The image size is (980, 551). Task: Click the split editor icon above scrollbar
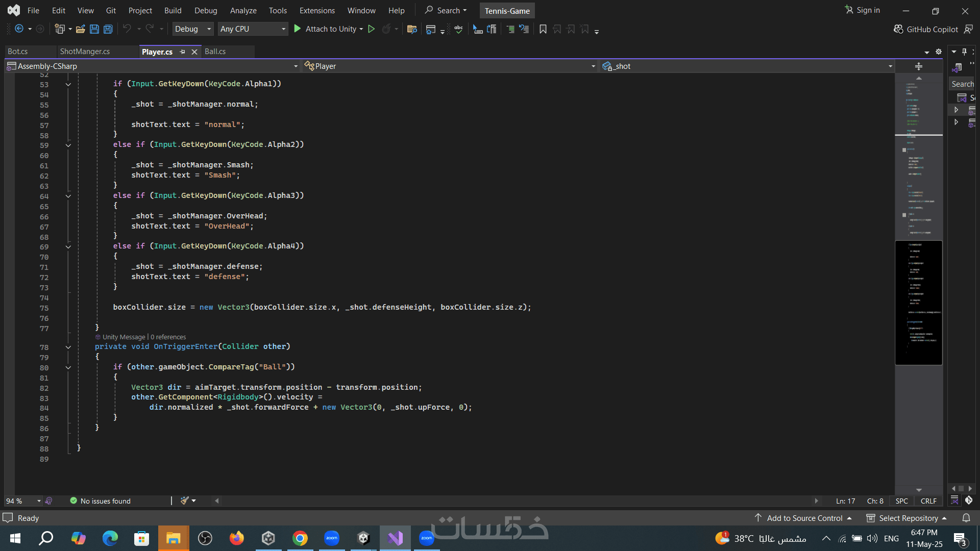(x=919, y=66)
